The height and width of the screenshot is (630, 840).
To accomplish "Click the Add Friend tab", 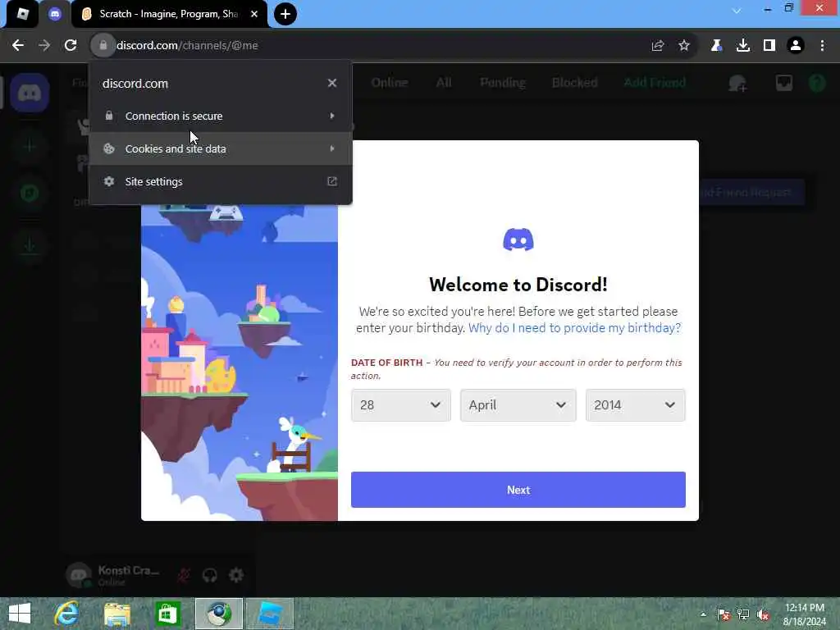I will coord(655,83).
